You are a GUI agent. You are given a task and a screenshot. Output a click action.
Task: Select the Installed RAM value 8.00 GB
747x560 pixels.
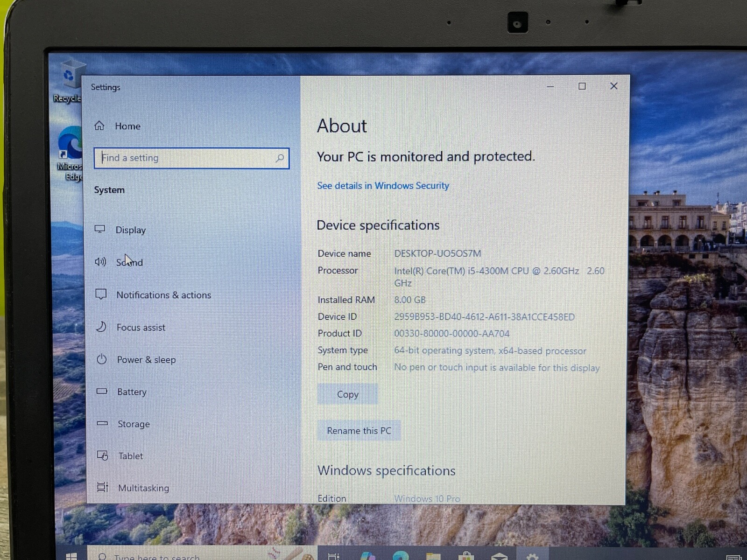(410, 300)
